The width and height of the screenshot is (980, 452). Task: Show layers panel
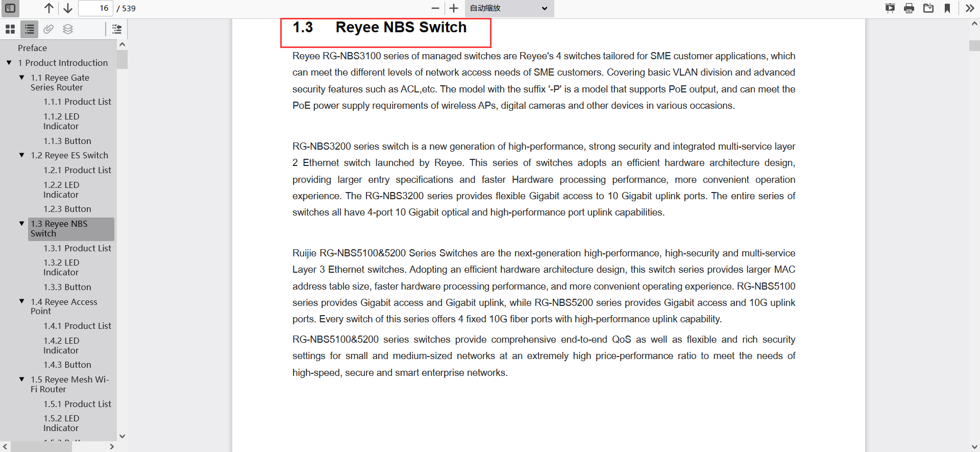(x=68, y=30)
